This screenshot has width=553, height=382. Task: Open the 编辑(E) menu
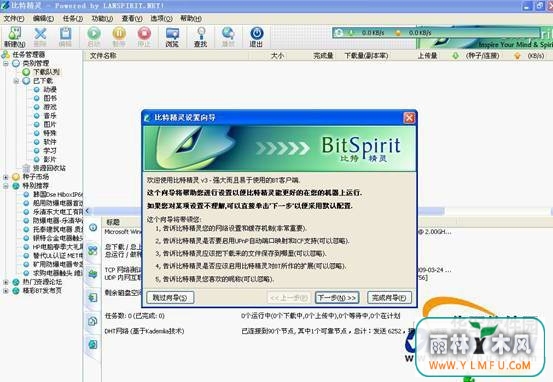tap(43, 18)
